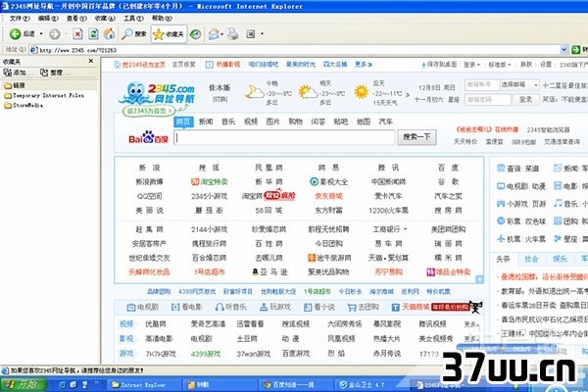Open the History clock icon
588x392 pixels.
point(195,34)
